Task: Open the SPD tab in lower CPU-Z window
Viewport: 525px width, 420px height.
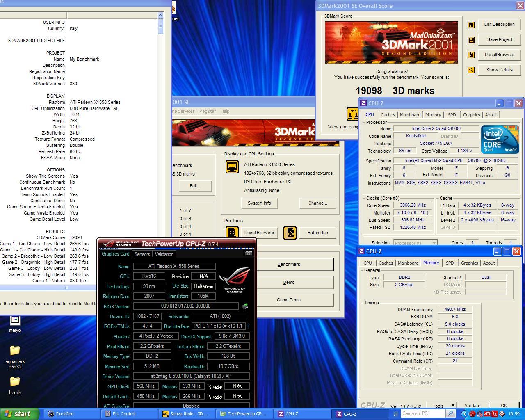Action: point(450,263)
